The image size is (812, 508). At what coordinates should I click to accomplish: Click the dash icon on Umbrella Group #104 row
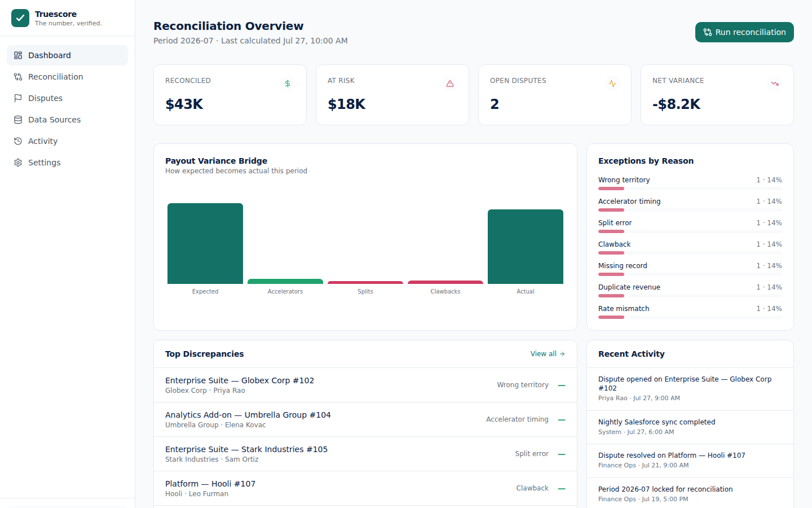click(x=562, y=420)
